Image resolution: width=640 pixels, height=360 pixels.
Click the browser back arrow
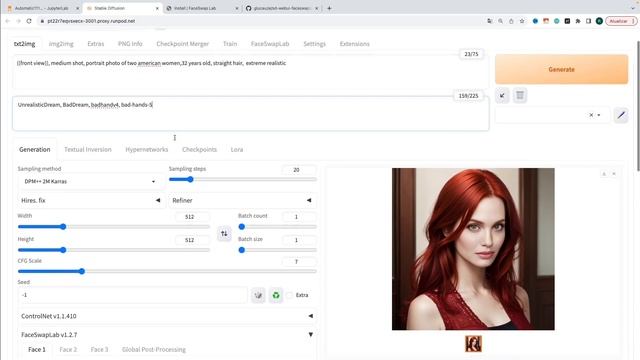pyautogui.click(x=7, y=21)
